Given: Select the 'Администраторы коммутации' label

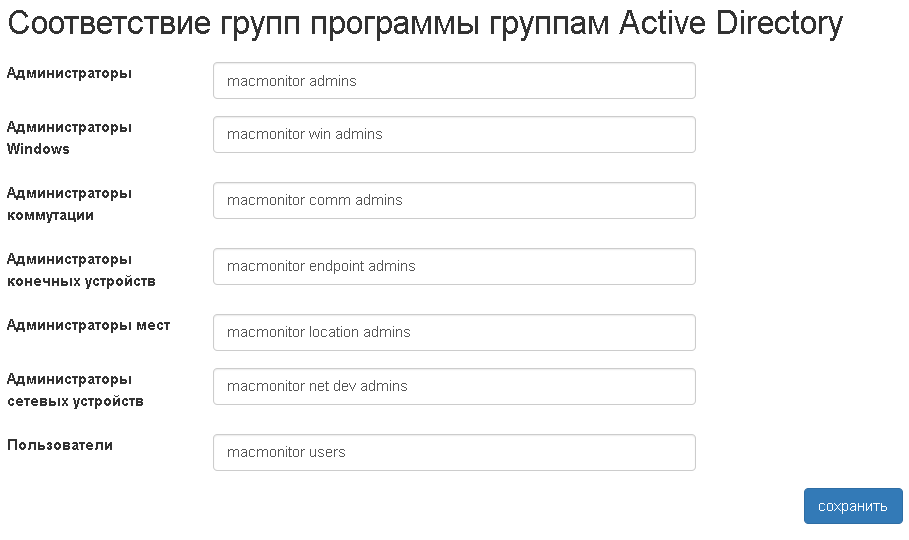Looking at the screenshot, I should pyautogui.click(x=69, y=204).
